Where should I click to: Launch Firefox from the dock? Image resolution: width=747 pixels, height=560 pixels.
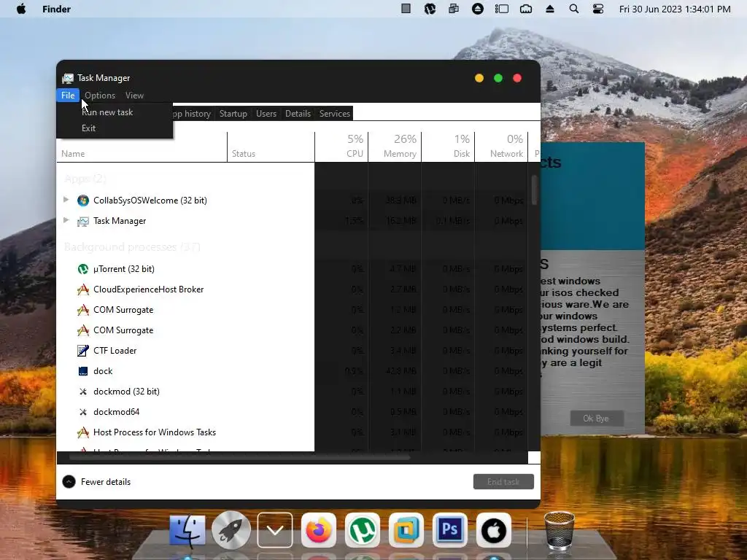(319, 530)
